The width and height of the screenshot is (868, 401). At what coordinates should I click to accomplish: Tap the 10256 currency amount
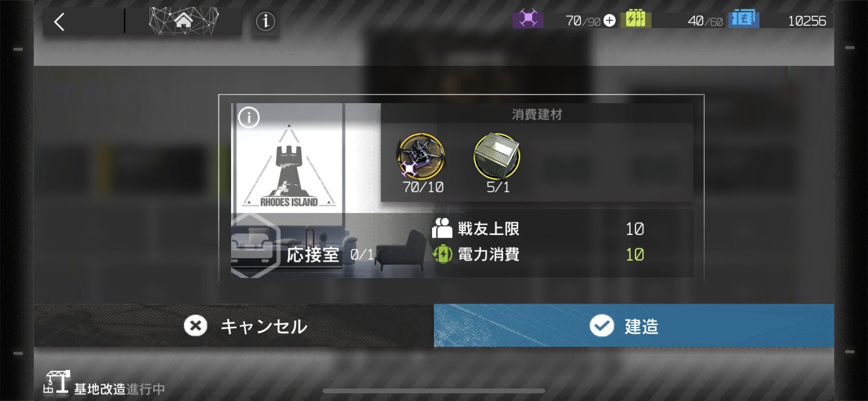(806, 21)
